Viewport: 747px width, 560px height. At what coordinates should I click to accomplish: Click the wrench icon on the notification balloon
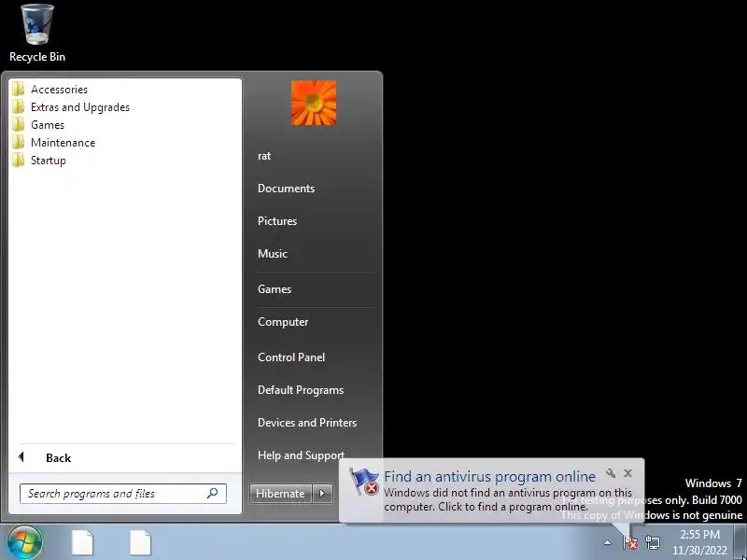(x=611, y=473)
